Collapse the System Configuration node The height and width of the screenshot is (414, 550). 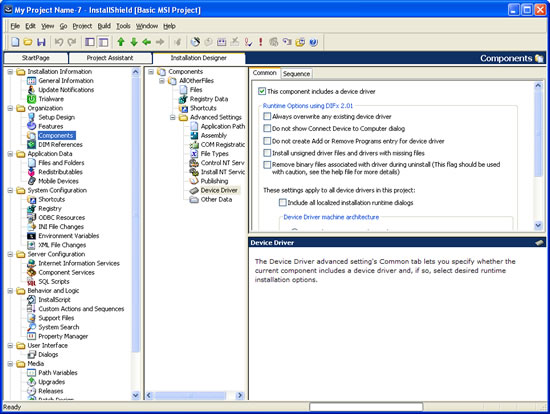coord(10,190)
